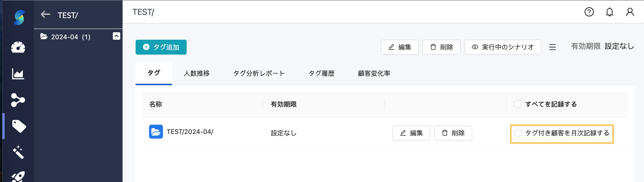Open the list options menu beside 実行中のシナリオ
Viewport: 644px width, 182px height.
coord(552,47)
